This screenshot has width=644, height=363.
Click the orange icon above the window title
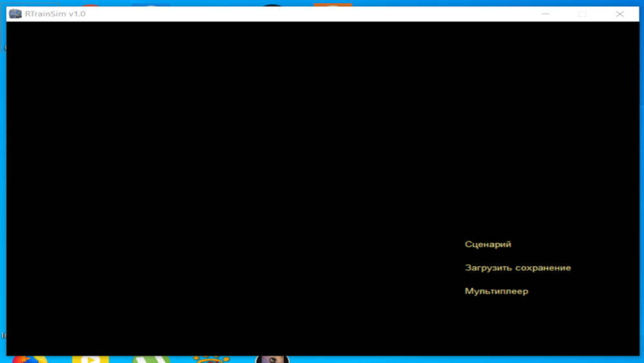[x=91, y=5]
